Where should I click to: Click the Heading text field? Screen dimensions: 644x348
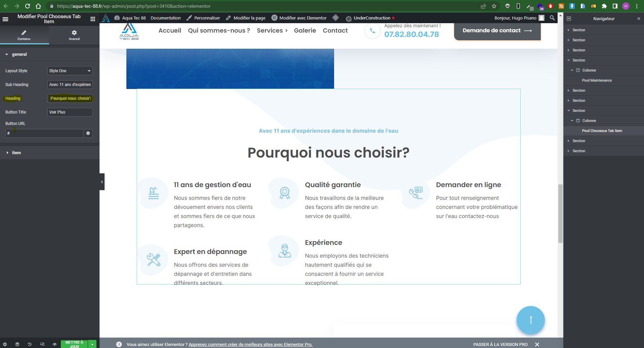coord(70,98)
